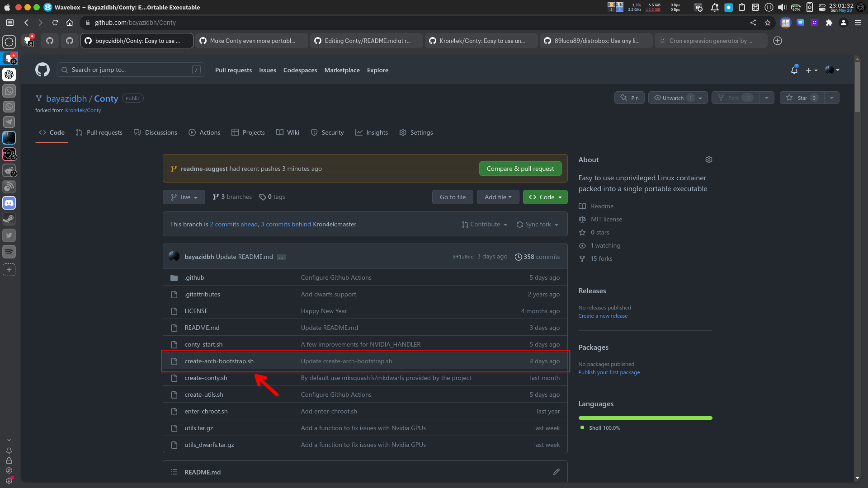Open the Sync fork dropdown

coord(538,224)
